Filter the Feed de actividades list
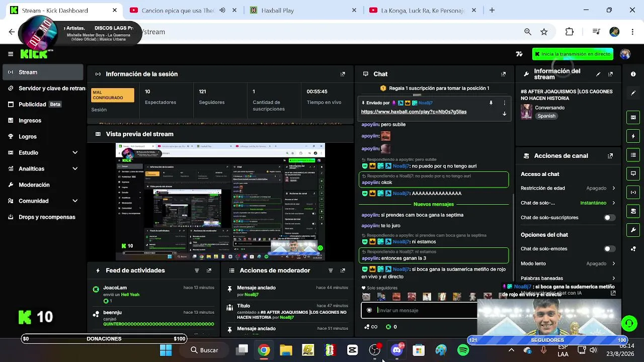Screen dimensions: 644x362 (197, 270)
